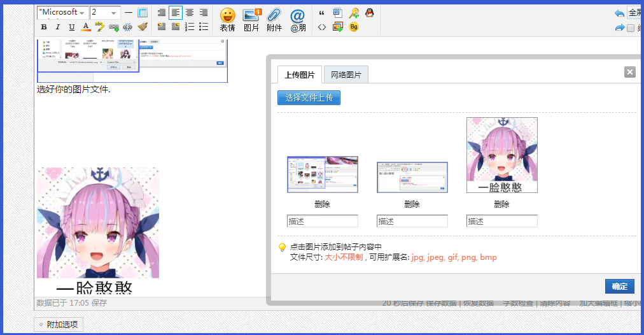Toggle the Italic formatting button
644x335 pixels.
[x=58, y=27]
